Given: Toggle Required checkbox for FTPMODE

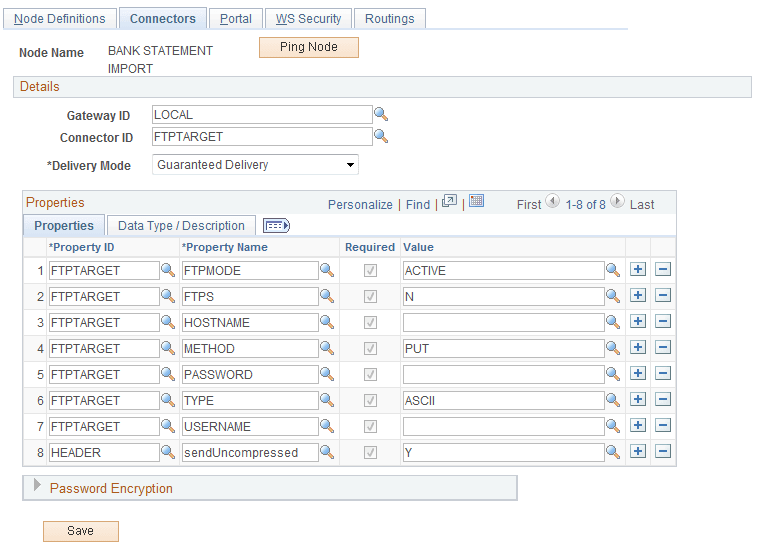Looking at the screenshot, I should pos(370,271).
